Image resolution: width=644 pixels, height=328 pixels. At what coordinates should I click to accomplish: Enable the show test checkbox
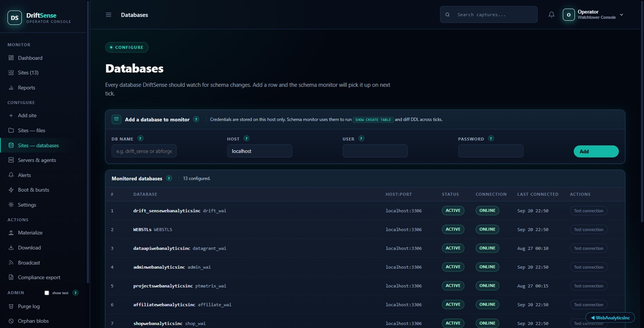(x=47, y=293)
